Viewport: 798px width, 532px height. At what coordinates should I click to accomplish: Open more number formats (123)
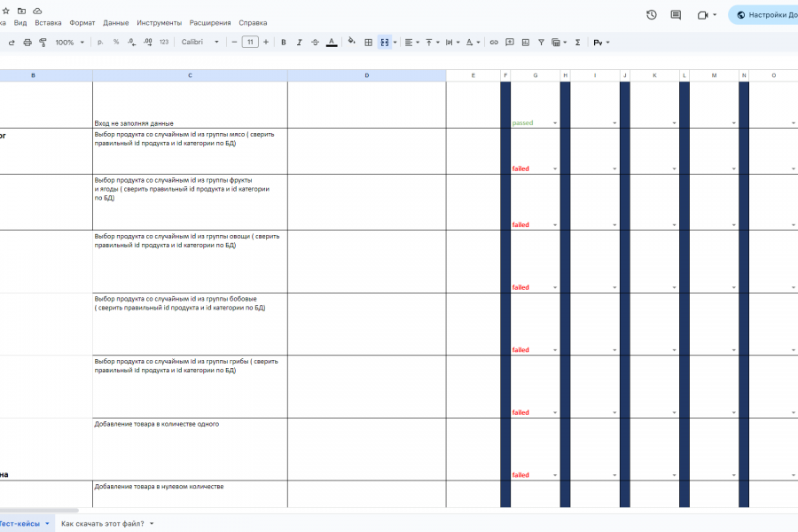click(164, 43)
